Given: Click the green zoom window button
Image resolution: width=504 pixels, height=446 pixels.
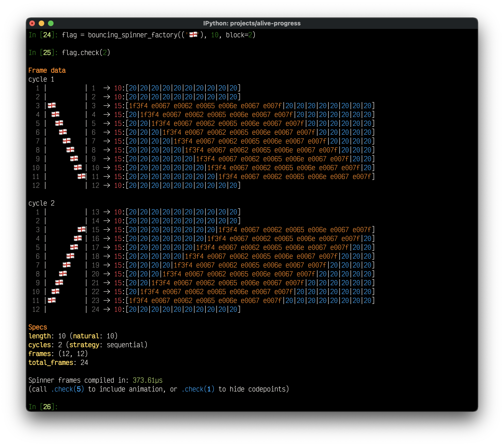Looking at the screenshot, I should (51, 23).
